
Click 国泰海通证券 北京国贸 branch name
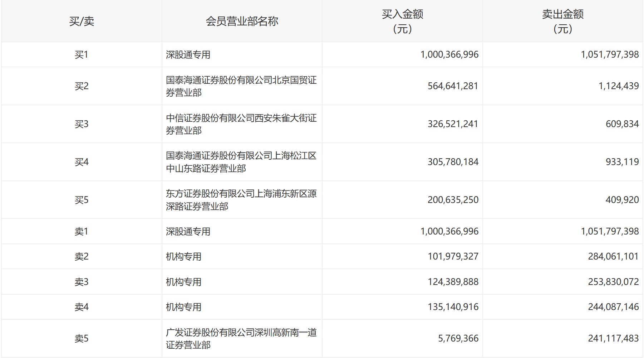[x=241, y=86]
